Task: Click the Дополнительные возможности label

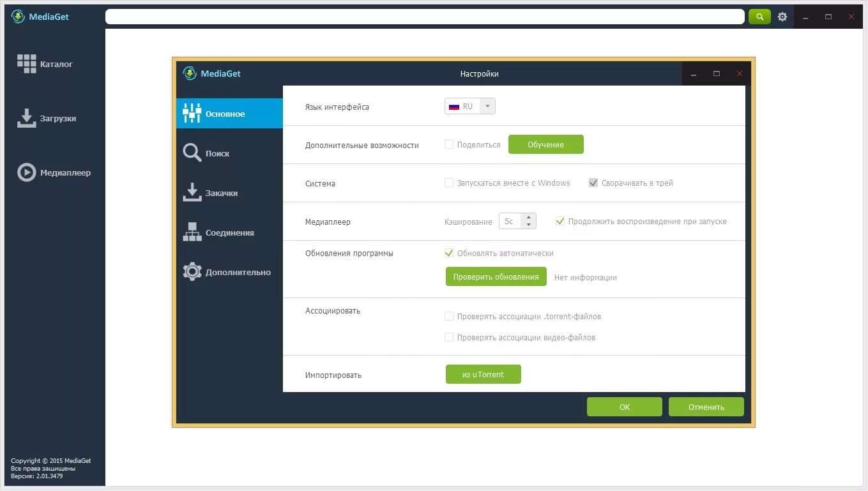Action: pyautogui.click(x=362, y=145)
